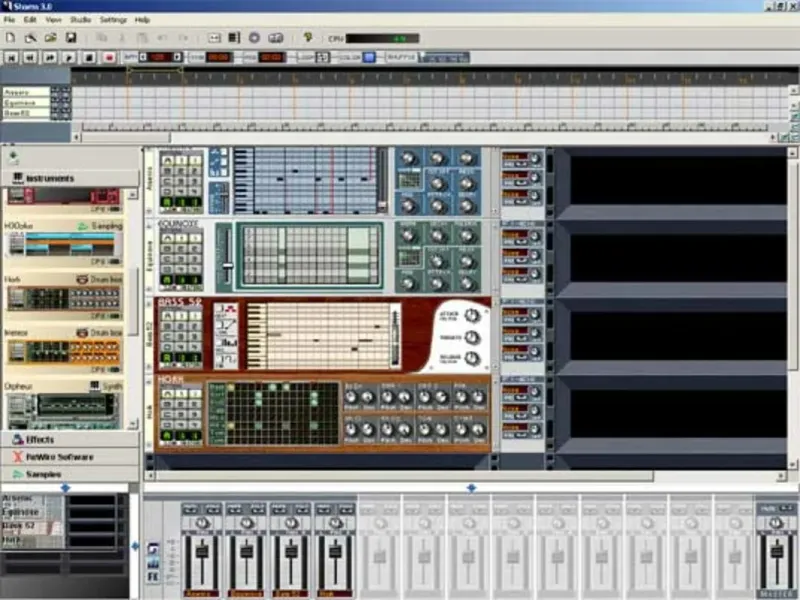Save the composition with the floppy disk icon
This screenshot has height=600, width=800.
coord(71,38)
